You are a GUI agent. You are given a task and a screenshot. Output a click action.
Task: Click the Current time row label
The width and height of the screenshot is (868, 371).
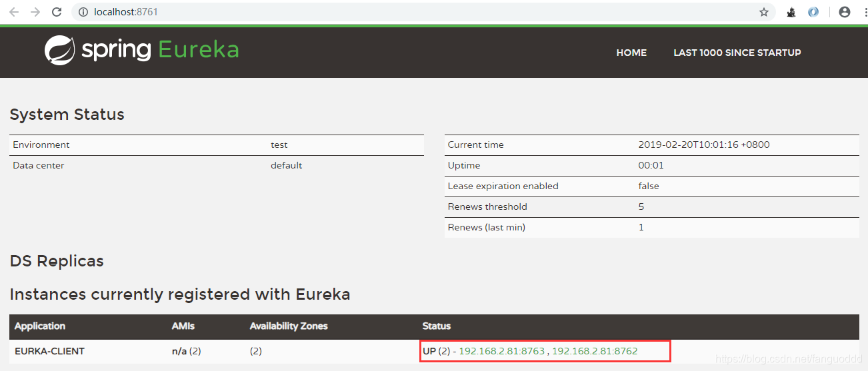(476, 145)
